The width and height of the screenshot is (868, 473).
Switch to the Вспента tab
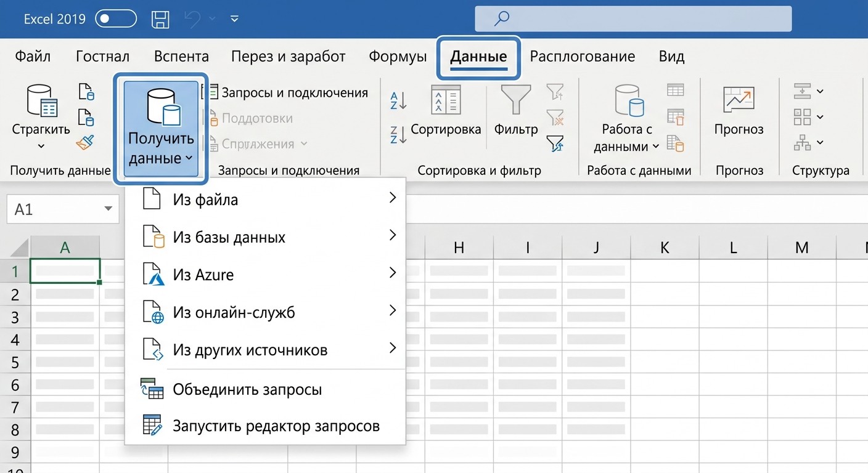(181, 57)
